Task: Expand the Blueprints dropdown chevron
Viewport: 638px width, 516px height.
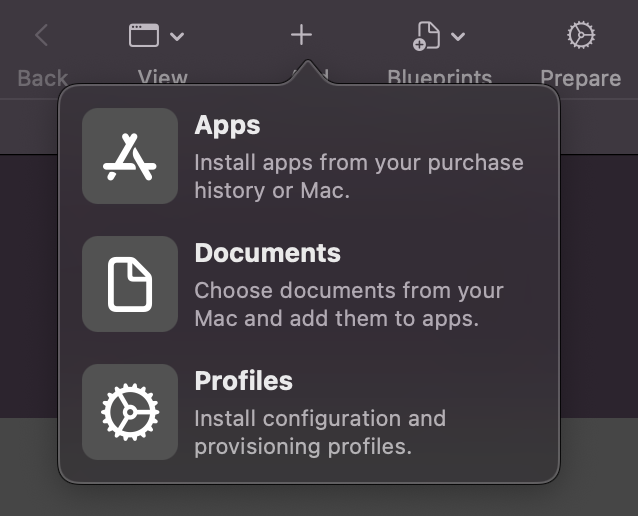Action: click(458, 37)
